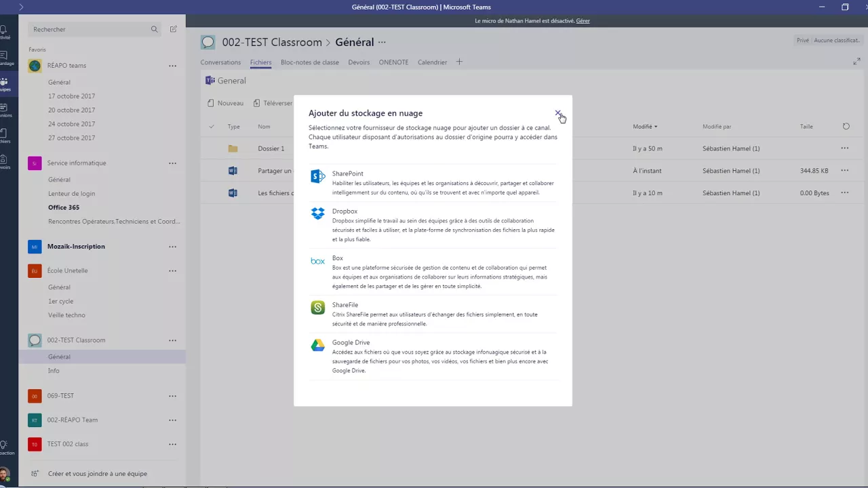Open the 17 octobre 2017 channel

click(71, 96)
